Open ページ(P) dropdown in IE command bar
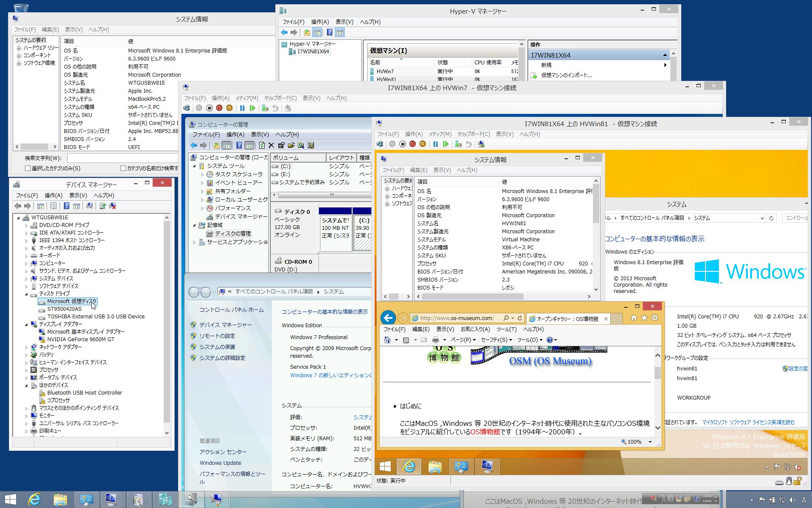The image size is (812, 508). click(x=463, y=340)
